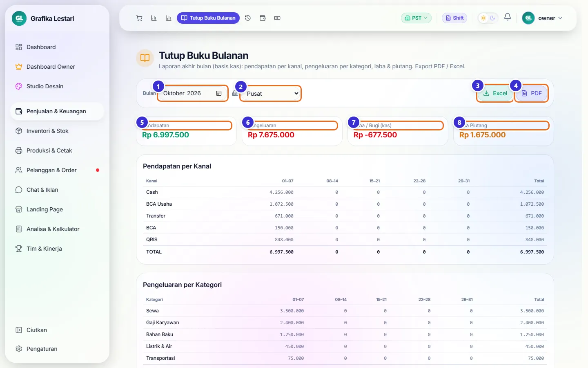The width and height of the screenshot is (588, 368).
Task: Click the Pendapatan per Kanal heading
Action: 177,166
